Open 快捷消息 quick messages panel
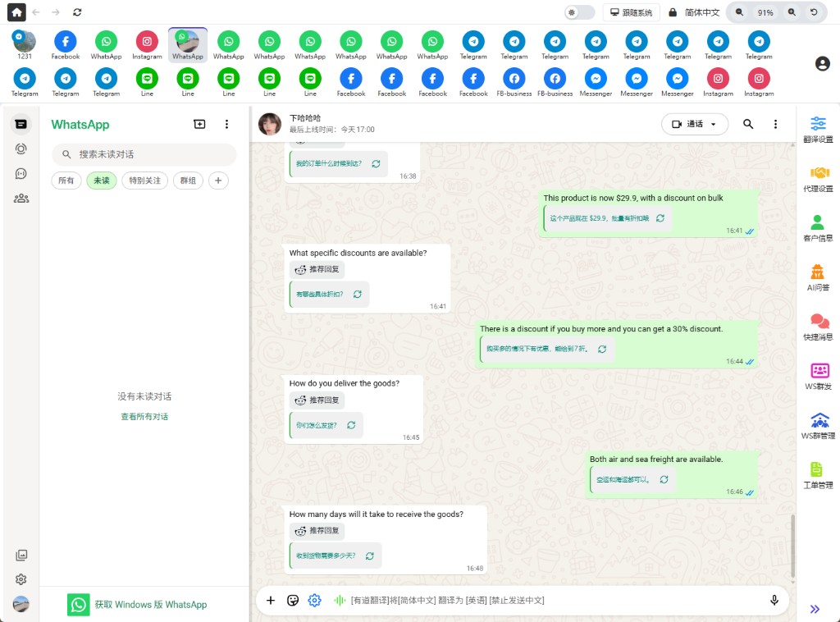This screenshot has width=840, height=622. pos(818,327)
